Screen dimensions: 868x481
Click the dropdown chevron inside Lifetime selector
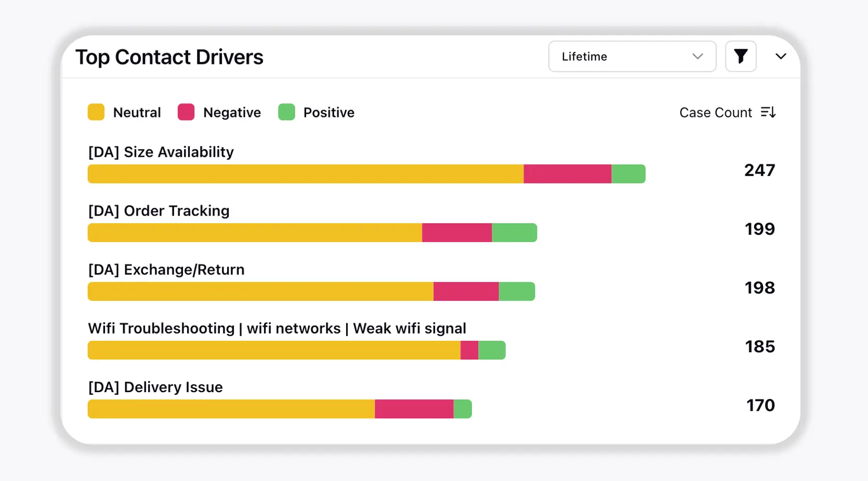(x=698, y=57)
